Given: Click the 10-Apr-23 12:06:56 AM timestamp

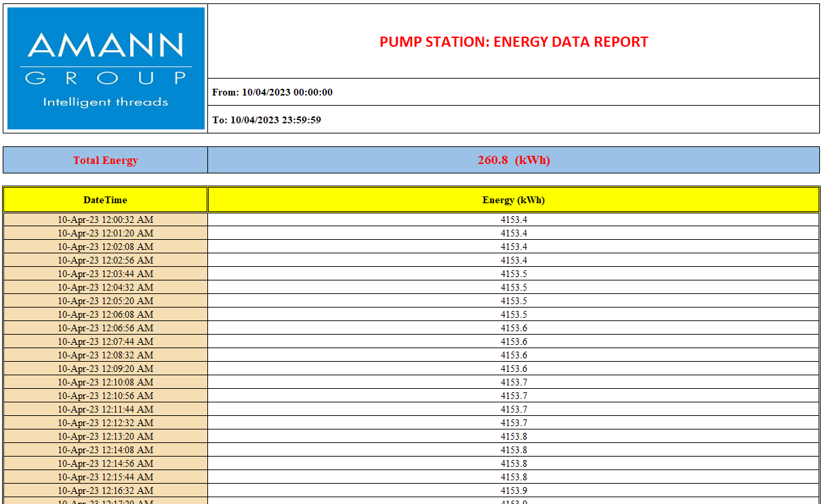Looking at the screenshot, I should click(105, 328).
